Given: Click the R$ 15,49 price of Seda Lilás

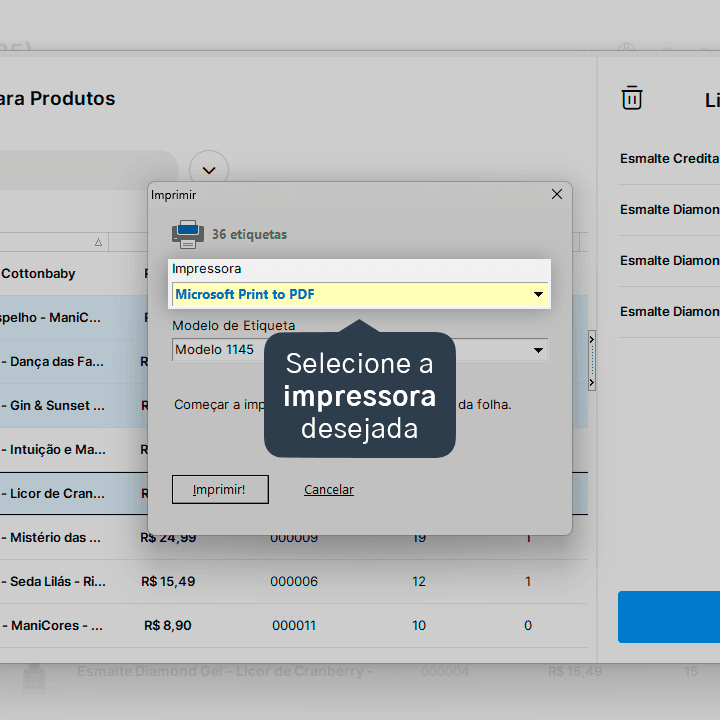Looking at the screenshot, I should point(168,582).
